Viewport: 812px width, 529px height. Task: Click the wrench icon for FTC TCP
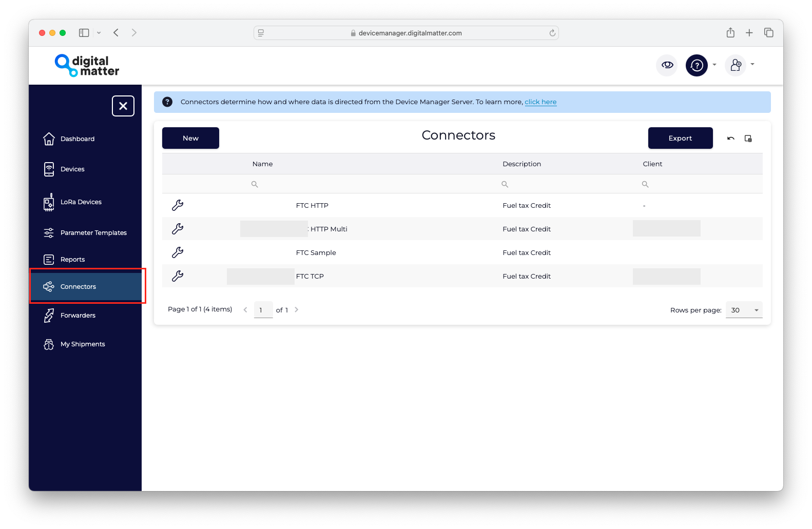[x=178, y=276]
